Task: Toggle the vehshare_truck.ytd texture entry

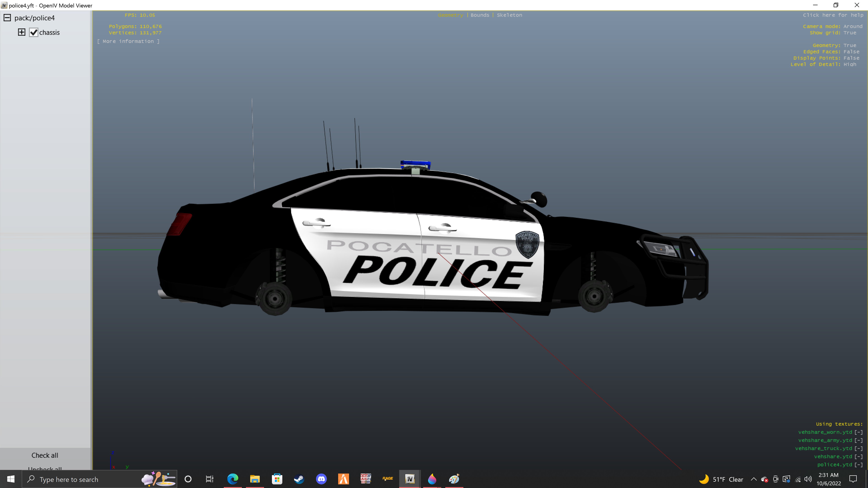Action: pos(858,448)
